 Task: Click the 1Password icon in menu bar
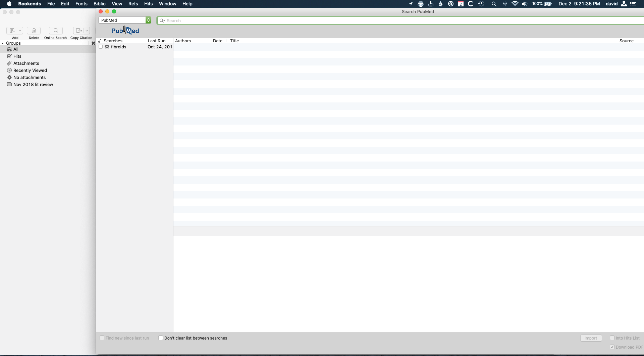[451, 4]
